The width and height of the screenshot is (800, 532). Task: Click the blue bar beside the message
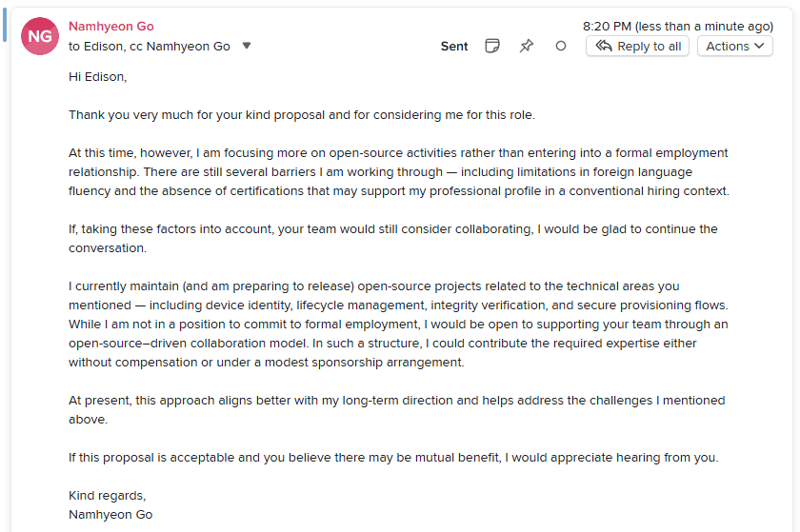(5, 26)
